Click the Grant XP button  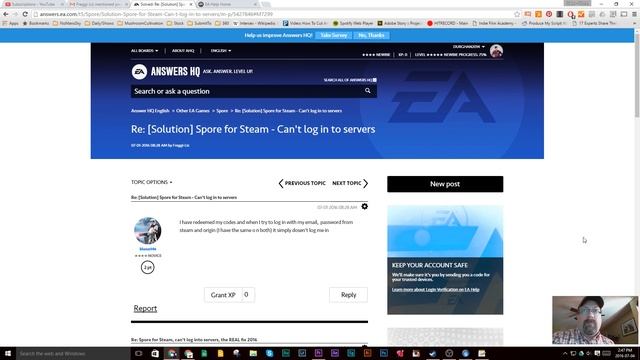tap(223, 295)
